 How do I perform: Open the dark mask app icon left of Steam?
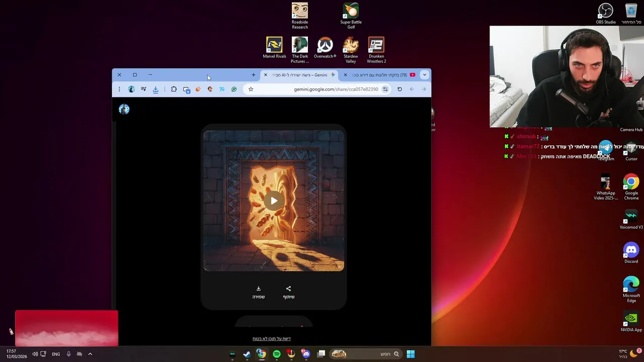[x=232, y=354]
